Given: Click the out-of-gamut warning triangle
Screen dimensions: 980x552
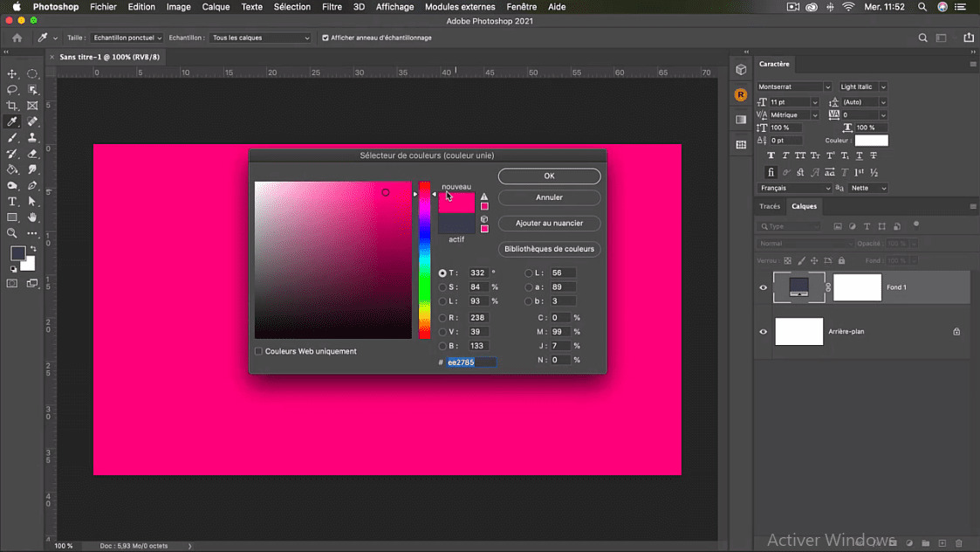Looking at the screenshot, I should 484,197.
